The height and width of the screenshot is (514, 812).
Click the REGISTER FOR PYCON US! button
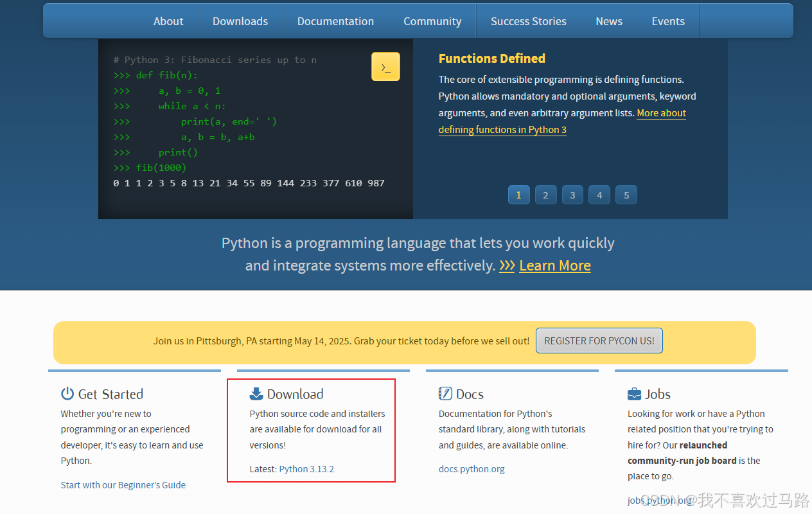tap(599, 341)
